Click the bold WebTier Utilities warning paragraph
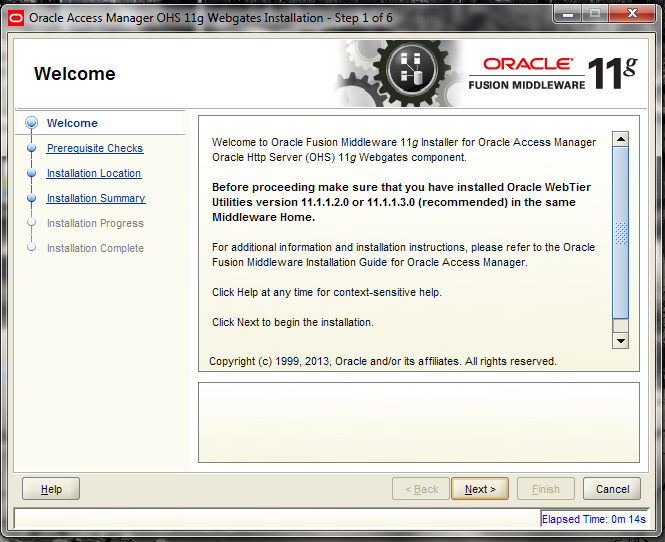This screenshot has height=542, width=665. 401,202
